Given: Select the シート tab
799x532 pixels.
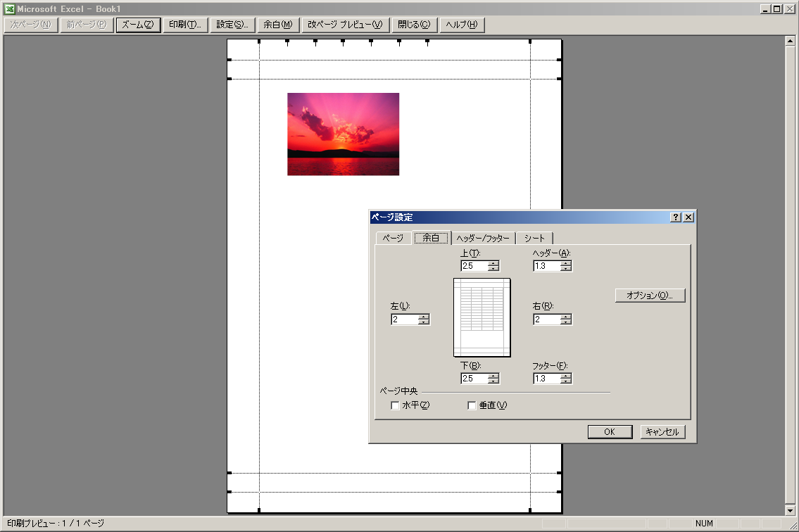Looking at the screenshot, I should pyautogui.click(x=534, y=238).
